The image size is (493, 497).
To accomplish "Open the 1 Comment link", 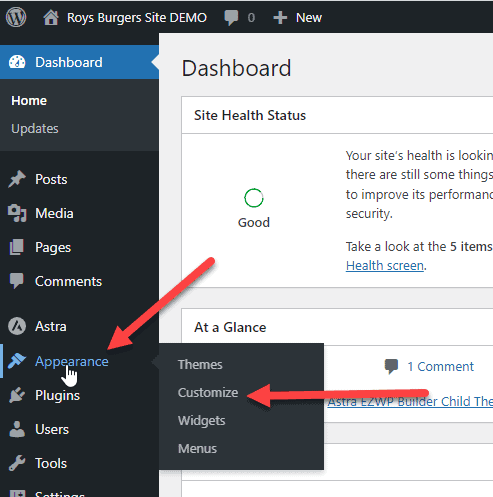I will click(440, 366).
